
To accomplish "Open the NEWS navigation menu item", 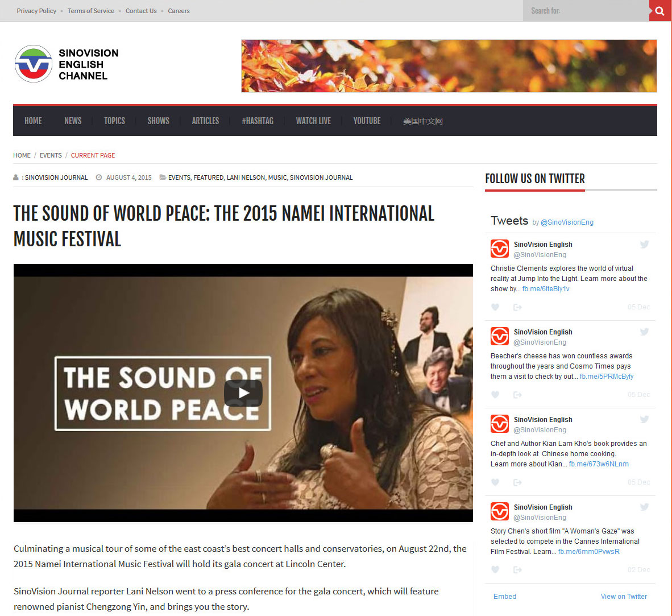I will pos(73,121).
